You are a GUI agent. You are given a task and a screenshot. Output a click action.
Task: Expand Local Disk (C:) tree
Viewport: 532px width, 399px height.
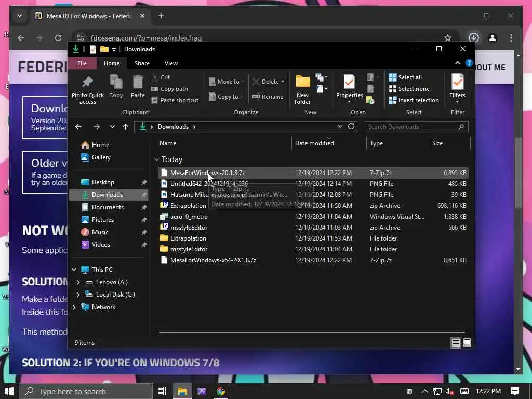pos(78,295)
